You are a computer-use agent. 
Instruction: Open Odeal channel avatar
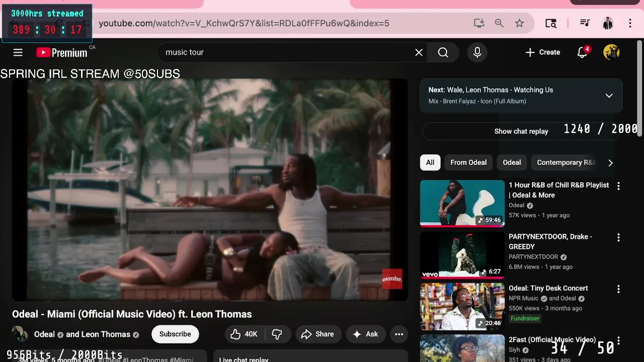20,334
